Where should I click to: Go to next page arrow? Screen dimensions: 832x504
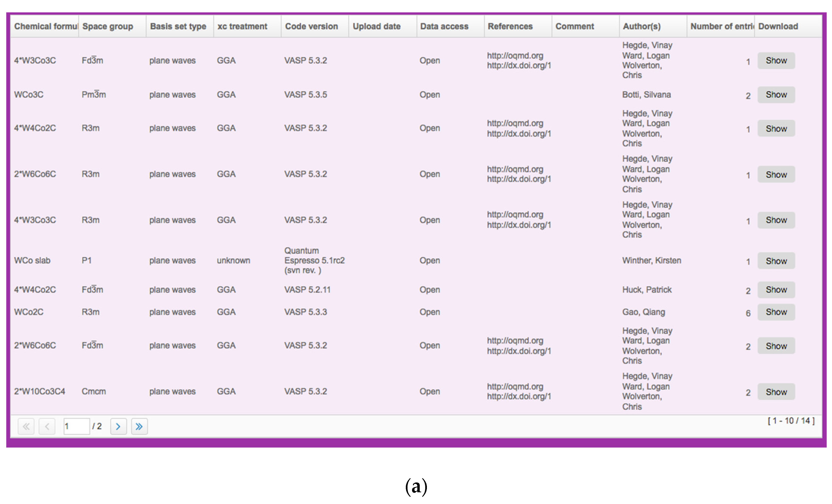[x=118, y=426]
